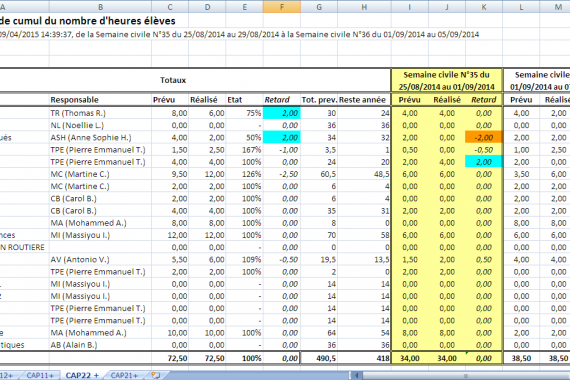This screenshot has width=570, height=380.
Task: Select cell MC (Martine C.) with 9,50 Prévu
Action: coord(100,174)
